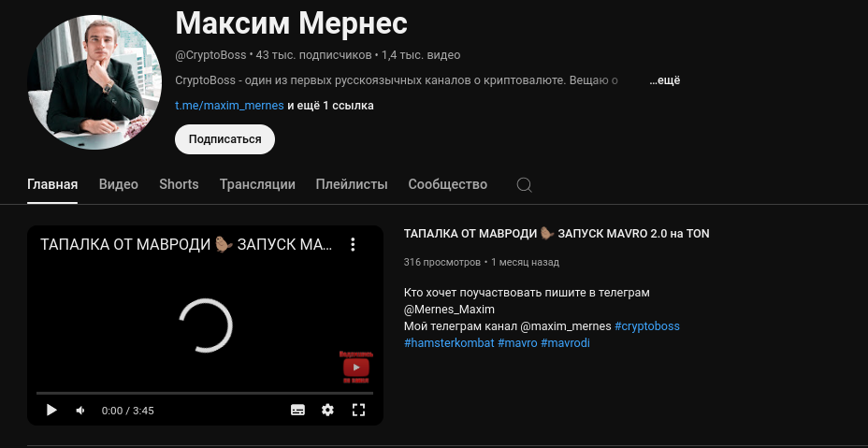Play the featured video
Viewport: 868px width, 448px height.
coord(51,410)
